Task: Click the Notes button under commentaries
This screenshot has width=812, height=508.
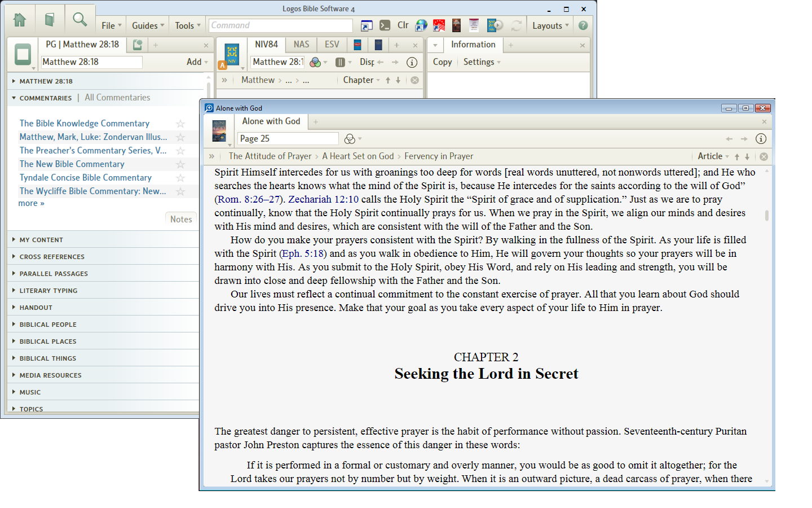Action: [181, 219]
